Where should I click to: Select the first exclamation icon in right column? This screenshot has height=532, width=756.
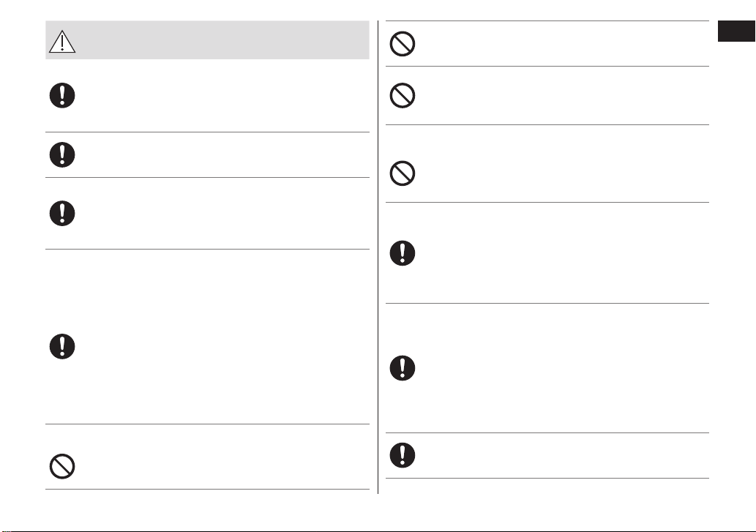(403, 253)
